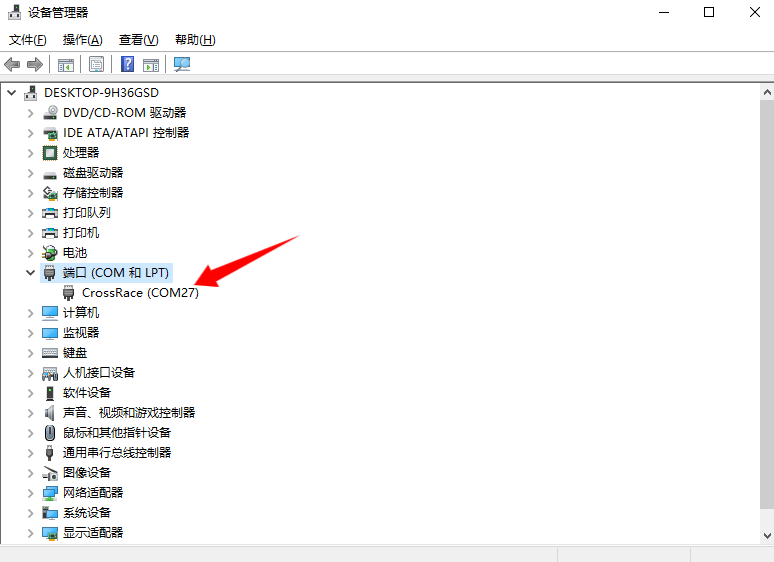The width and height of the screenshot is (774, 562).
Task: Click the vertical scrollbar down arrow
Action: coord(767,535)
